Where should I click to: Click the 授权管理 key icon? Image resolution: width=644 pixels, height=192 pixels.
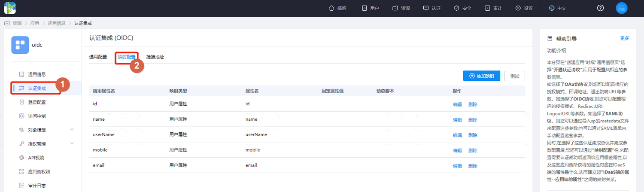tap(21, 144)
